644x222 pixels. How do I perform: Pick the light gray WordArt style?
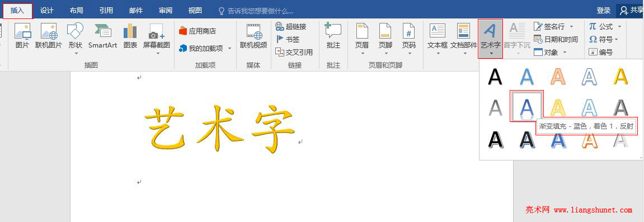(495, 107)
